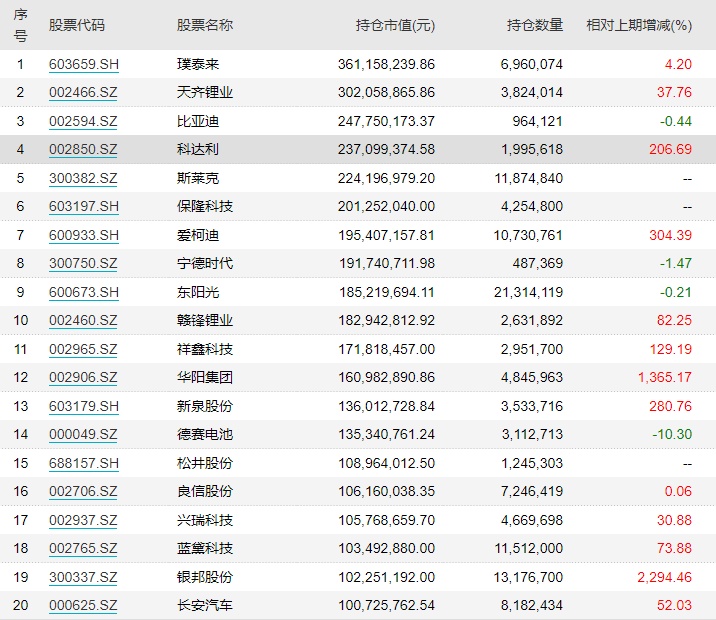Open the 688157.SH link
Image resolution: width=716 pixels, height=620 pixels.
(x=84, y=463)
